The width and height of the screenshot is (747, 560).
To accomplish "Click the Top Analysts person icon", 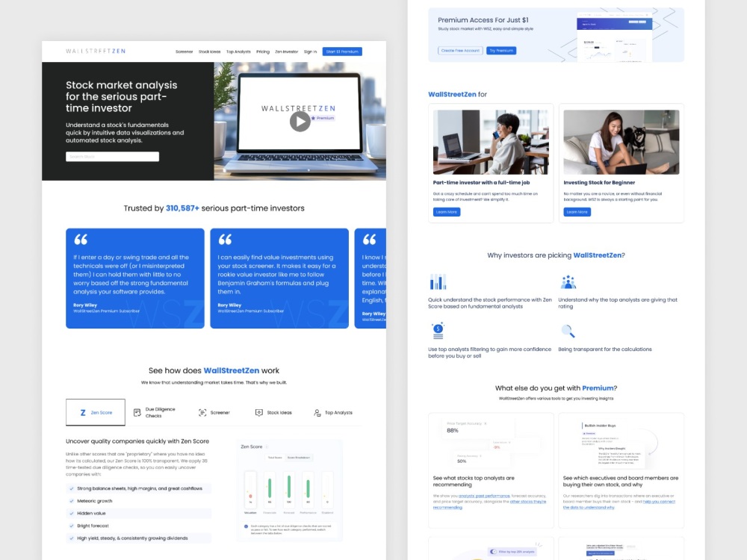I will pyautogui.click(x=317, y=413).
